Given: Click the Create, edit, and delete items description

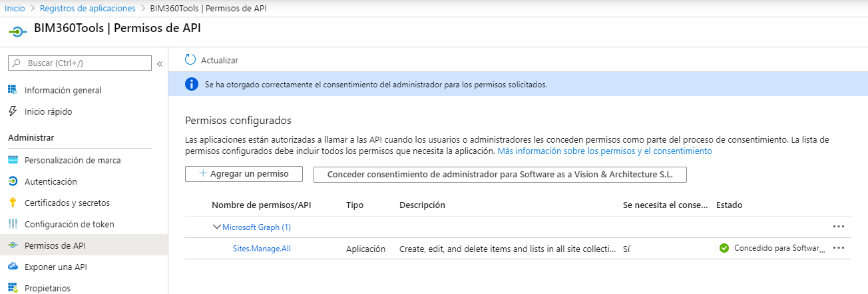Looking at the screenshot, I should point(508,249).
